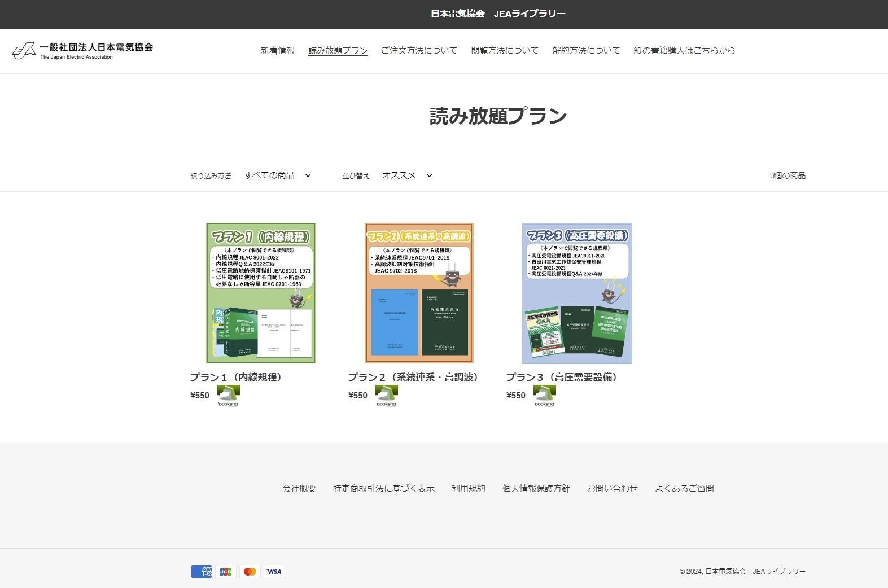Click the top banner 日本電気協会 JEAライブラリー
Screen dimensions: 888x588
498,14
